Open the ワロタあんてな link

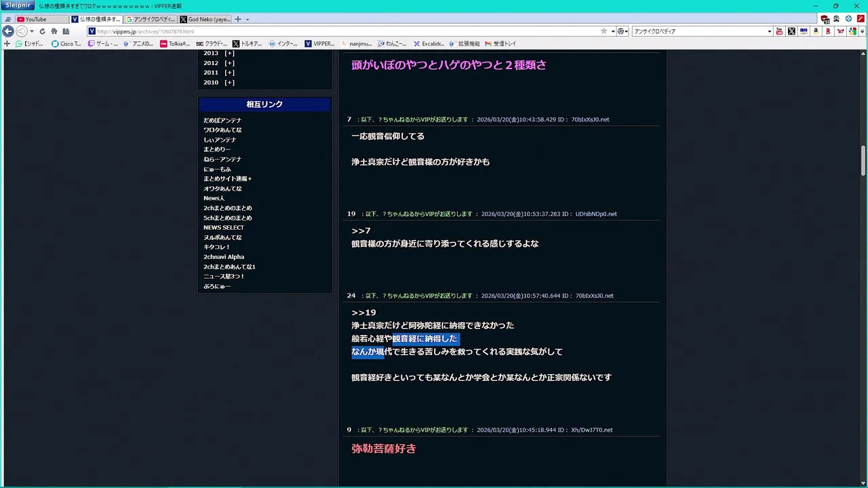point(222,130)
